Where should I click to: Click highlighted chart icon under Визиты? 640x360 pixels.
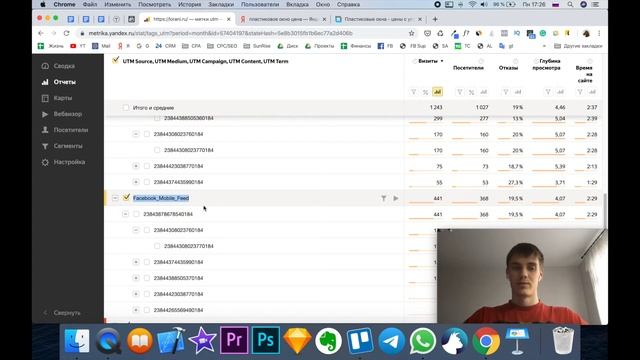[x=437, y=92]
